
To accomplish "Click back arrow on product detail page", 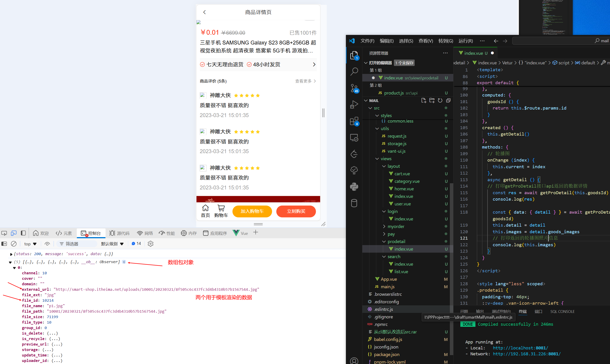I will 204,12.
